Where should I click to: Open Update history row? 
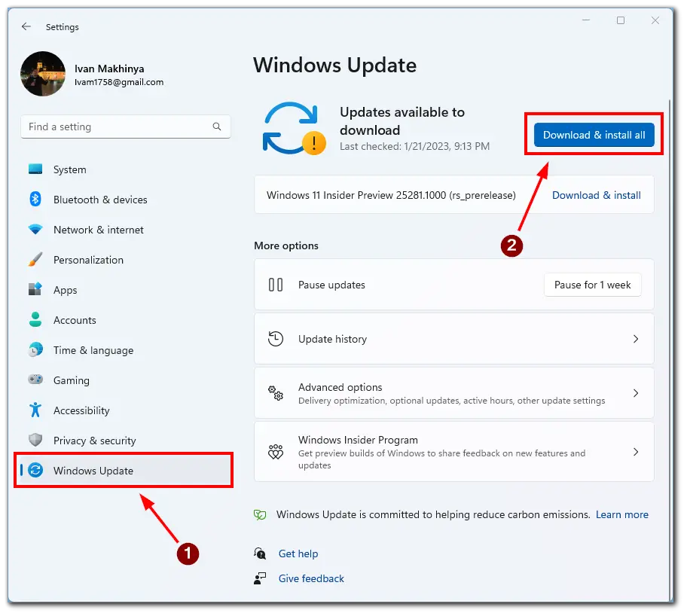454,339
